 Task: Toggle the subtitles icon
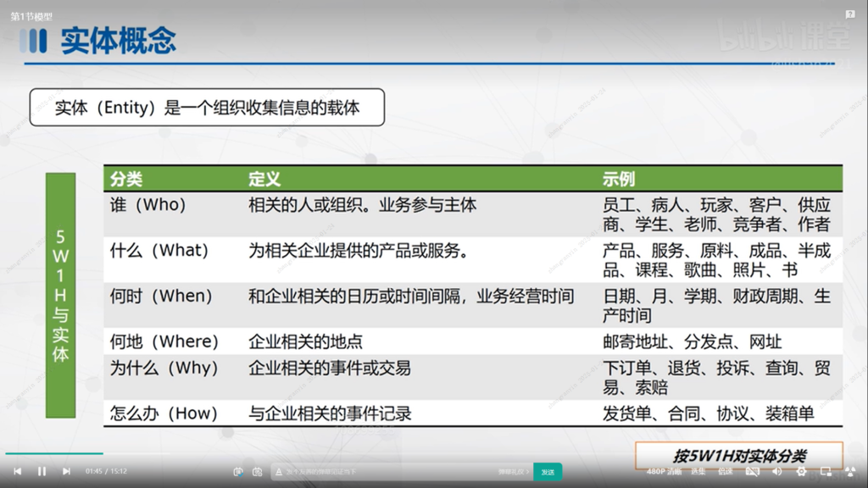pos(753,471)
